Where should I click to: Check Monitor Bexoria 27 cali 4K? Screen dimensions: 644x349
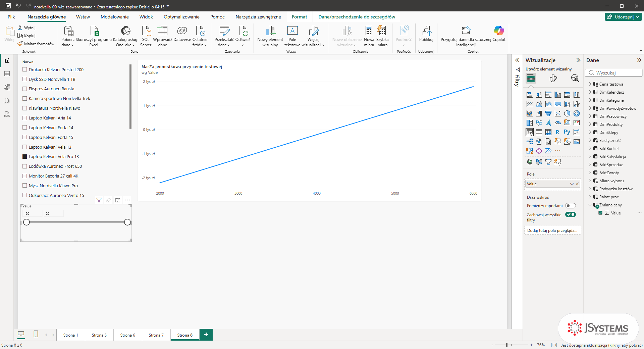[x=24, y=176]
